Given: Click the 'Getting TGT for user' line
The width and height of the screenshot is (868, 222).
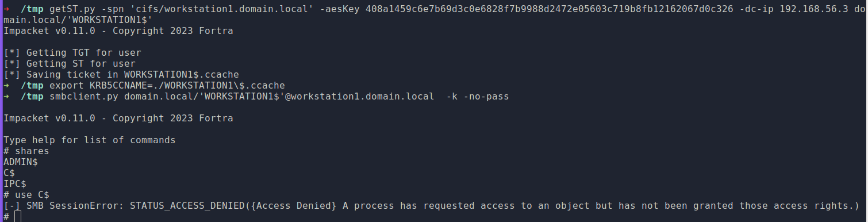Looking at the screenshot, I should 72,53.
